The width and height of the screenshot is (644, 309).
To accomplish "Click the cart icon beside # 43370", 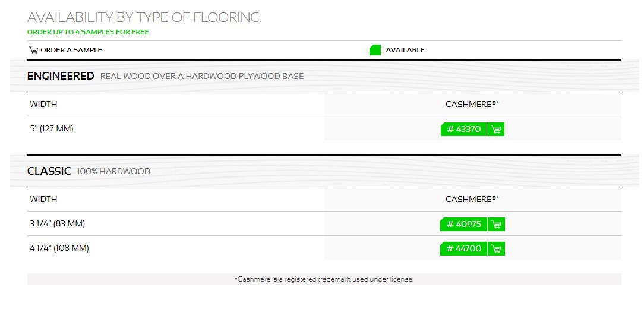I will (495, 130).
